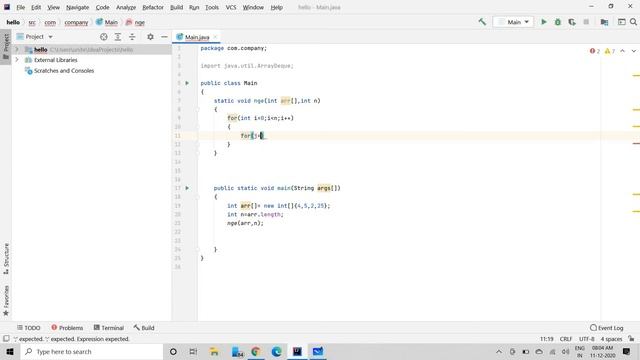Collapse all in Project panel
Image resolution: width=640 pixels, height=360 pixels.
[x=132, y=37]
